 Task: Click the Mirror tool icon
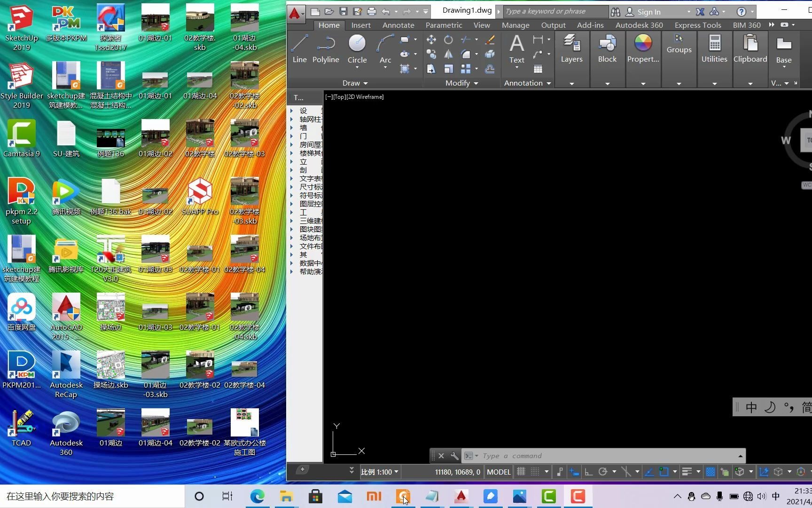click(x=448, y=55)
